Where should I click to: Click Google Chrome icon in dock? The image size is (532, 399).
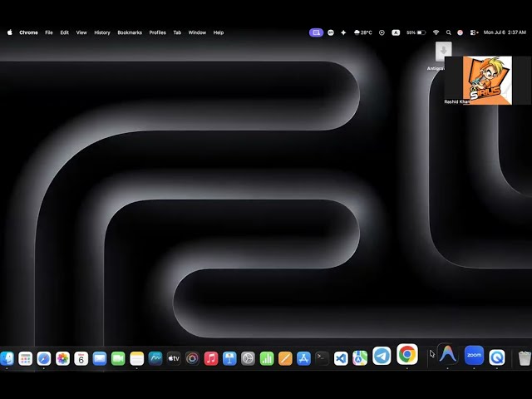407,354
